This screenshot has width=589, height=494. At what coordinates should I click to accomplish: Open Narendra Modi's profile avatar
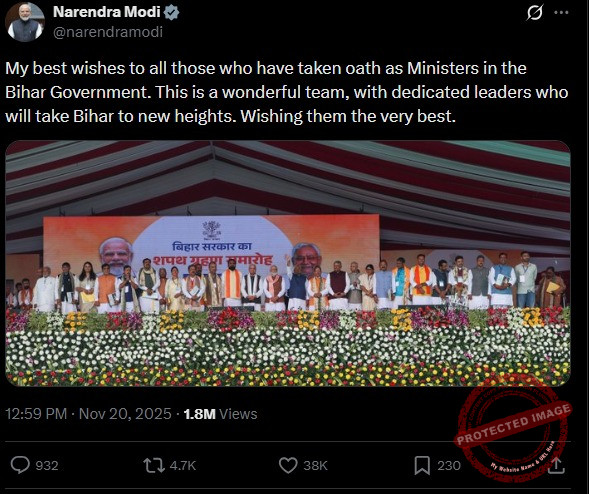tap(25, 22)
